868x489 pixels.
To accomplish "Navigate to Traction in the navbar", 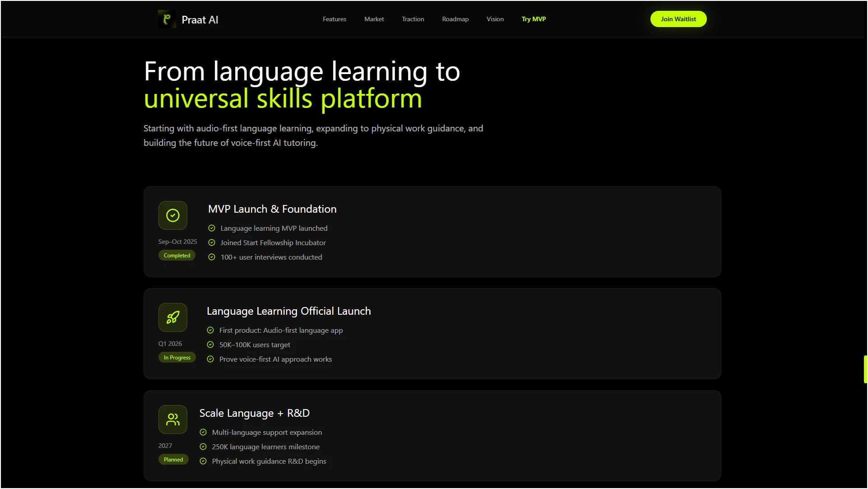I will pyautogui.click(x=413, y=19).
